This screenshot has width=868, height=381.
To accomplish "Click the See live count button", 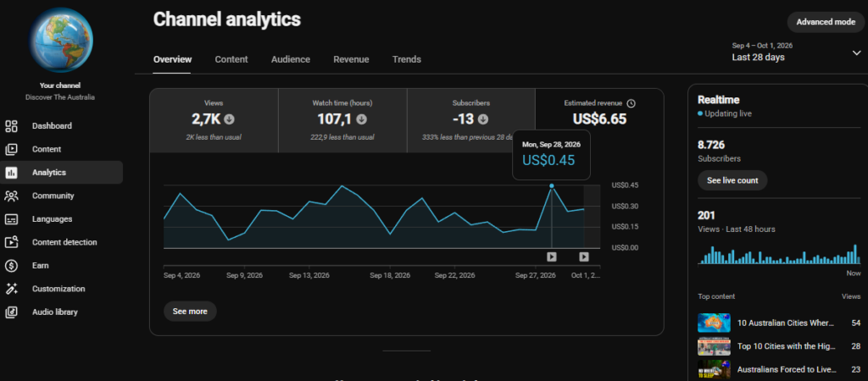I will 732,180.
